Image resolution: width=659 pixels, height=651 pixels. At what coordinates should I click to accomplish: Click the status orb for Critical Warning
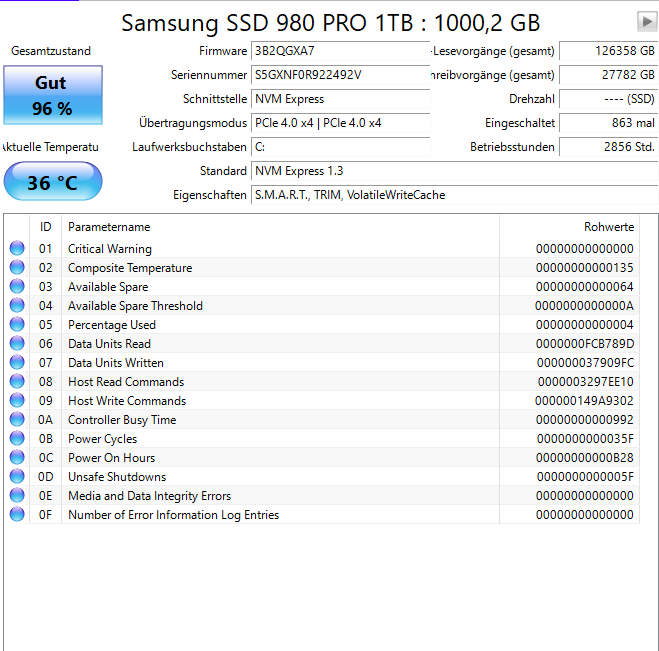pos(17,248)
